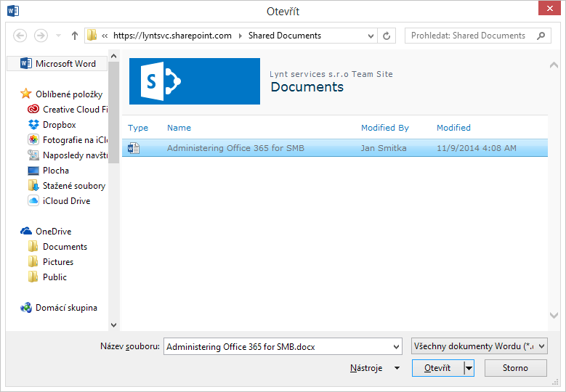Image resolution: width=566 pixels, height=392 pixels.
Task: Select Shared Documents in address bar
Action: click(284, 36)
